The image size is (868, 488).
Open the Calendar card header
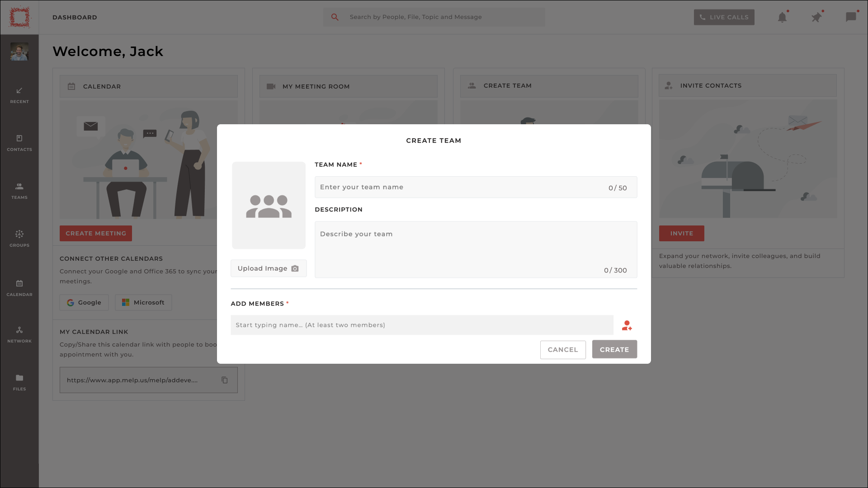click(148, 86)
